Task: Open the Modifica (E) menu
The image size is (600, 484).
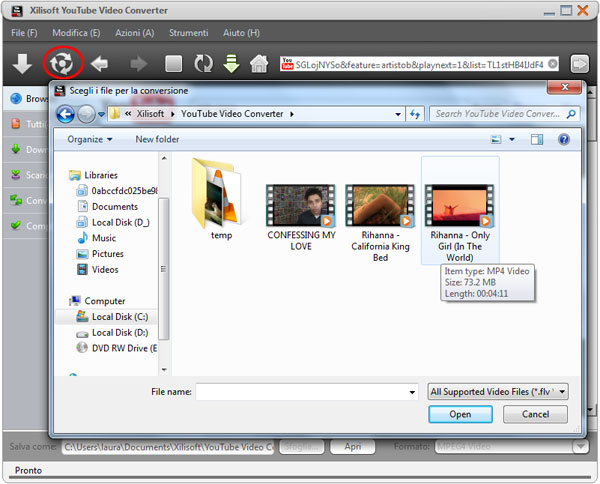Action: pyautogui.click(x=76, y=33)
